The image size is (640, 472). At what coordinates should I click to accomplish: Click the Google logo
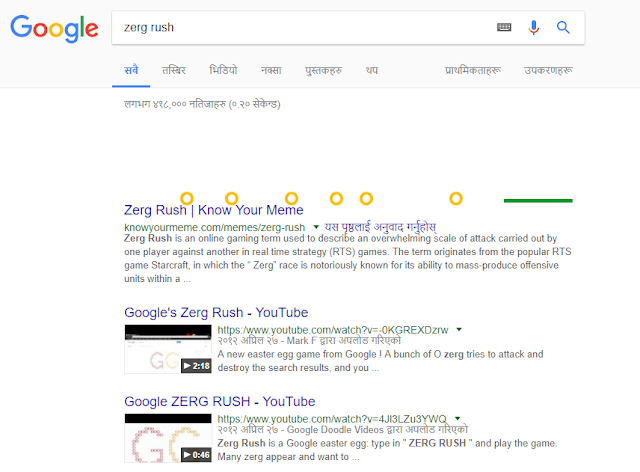[54, 29]
